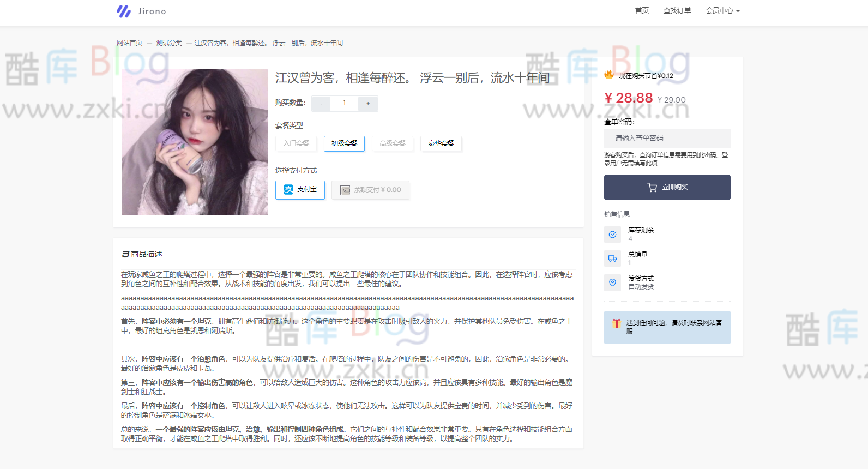Click the 发货方式 location pin icon
Image resolution: width=868 pixels, height=469 pixels.
(612, 282)
